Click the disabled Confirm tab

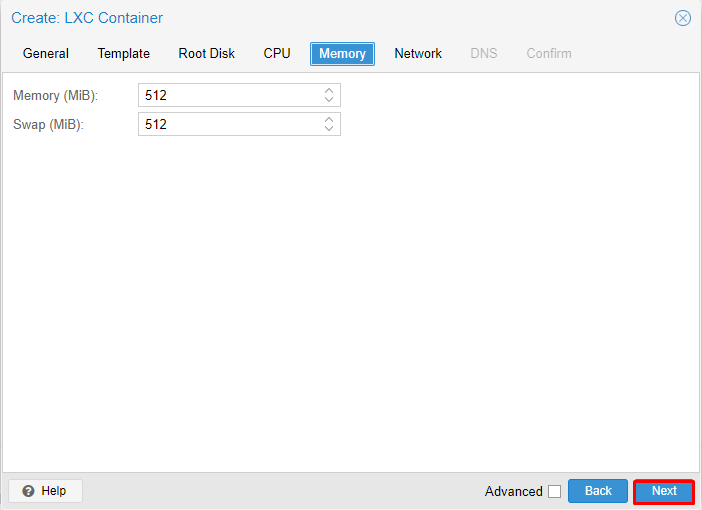click(548, 54)
